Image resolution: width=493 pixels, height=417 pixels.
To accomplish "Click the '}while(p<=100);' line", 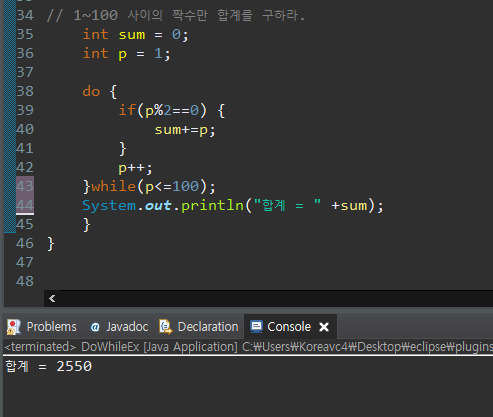I will [149, 186].
